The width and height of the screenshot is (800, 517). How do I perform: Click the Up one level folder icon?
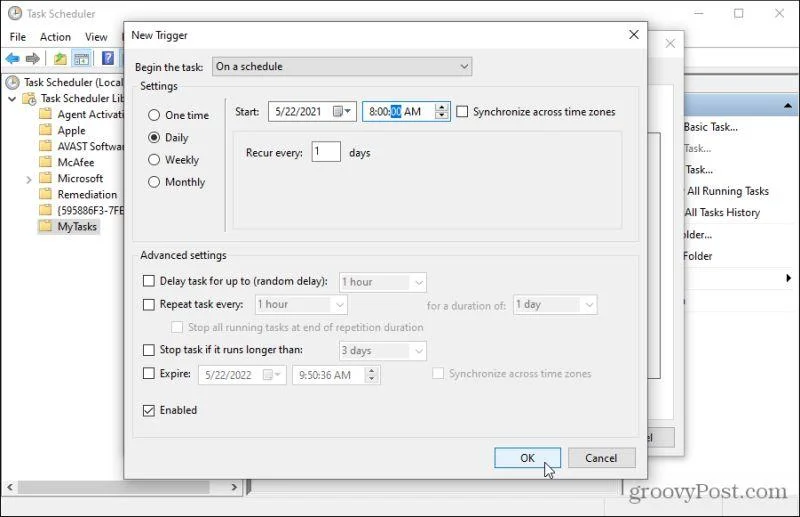(x=60, y=59)
